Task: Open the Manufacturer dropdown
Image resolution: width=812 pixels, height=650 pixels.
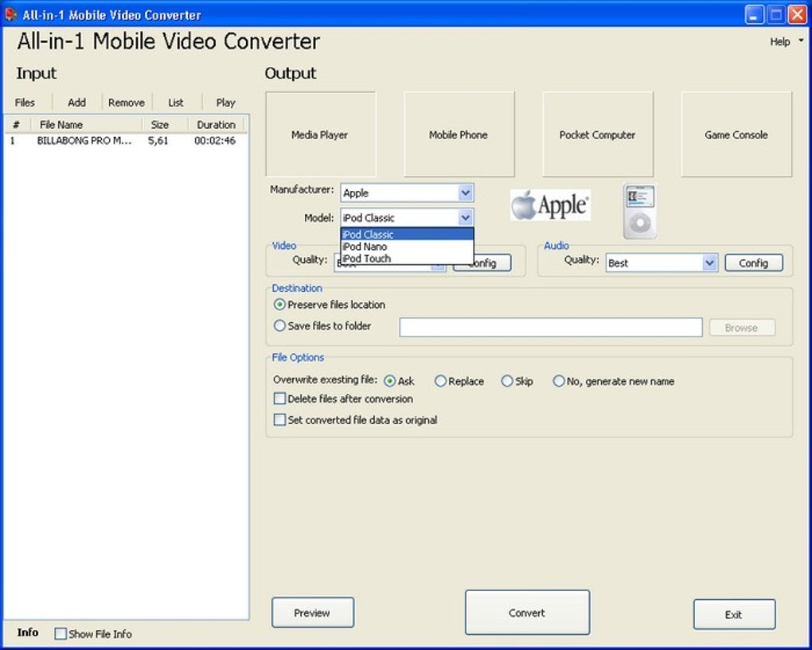Action: pos(466,193)
